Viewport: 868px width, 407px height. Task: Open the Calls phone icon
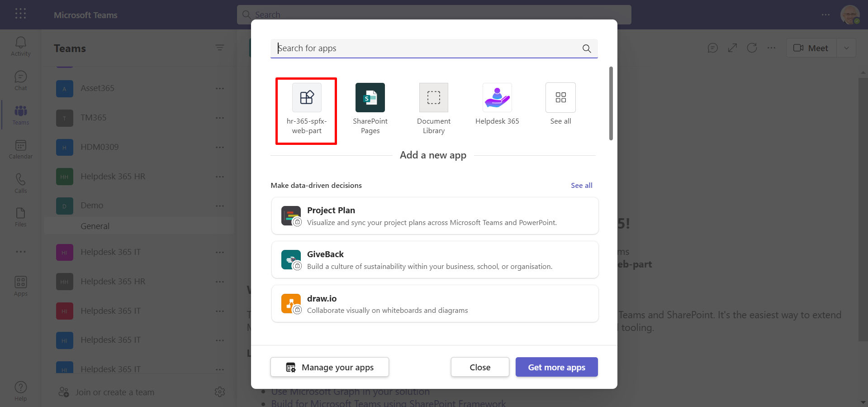(21, 183)
